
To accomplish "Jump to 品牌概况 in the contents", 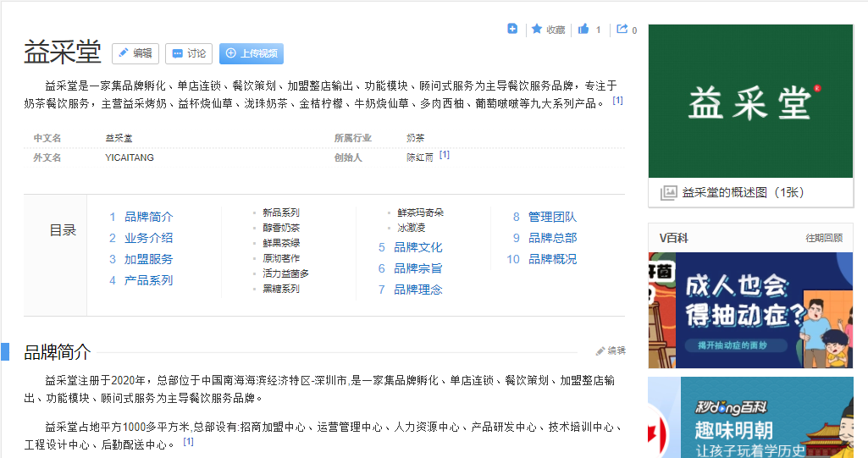I will pos(552,259).
